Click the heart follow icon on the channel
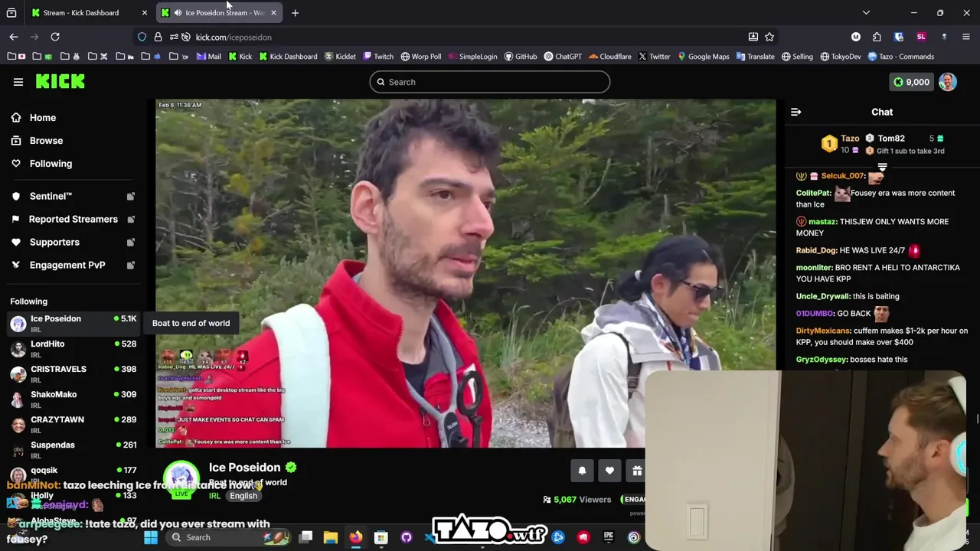 (x=609, y=471)
